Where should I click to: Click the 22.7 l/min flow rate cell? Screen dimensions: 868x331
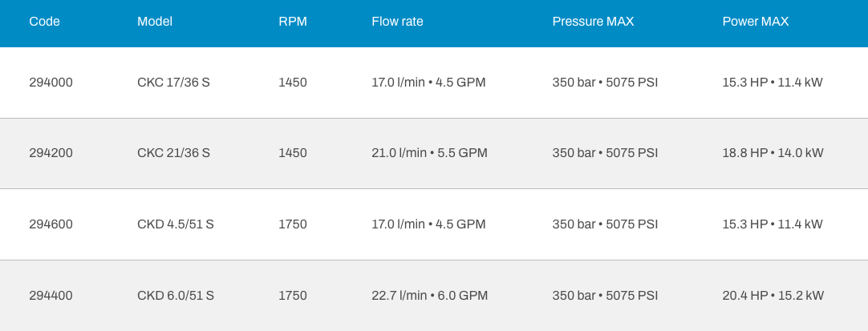[x=429, y=295]
